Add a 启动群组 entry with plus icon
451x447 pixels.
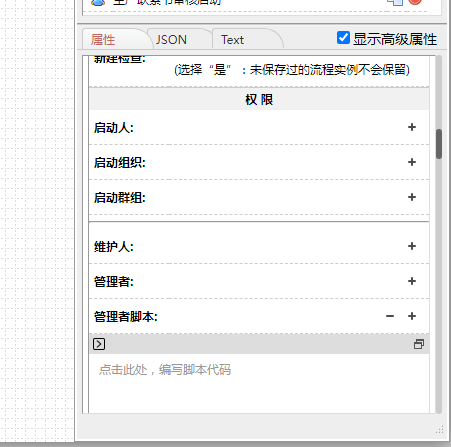(412, 197)
